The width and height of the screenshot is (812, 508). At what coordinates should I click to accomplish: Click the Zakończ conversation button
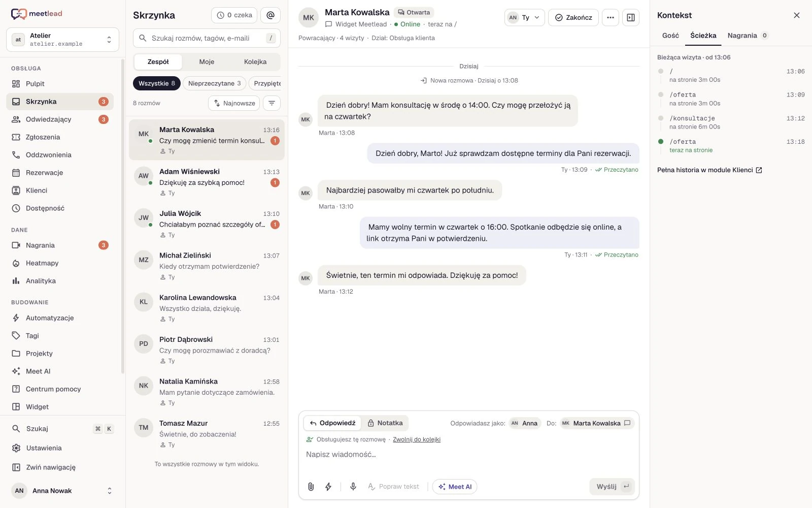click(x=573, y=18)
